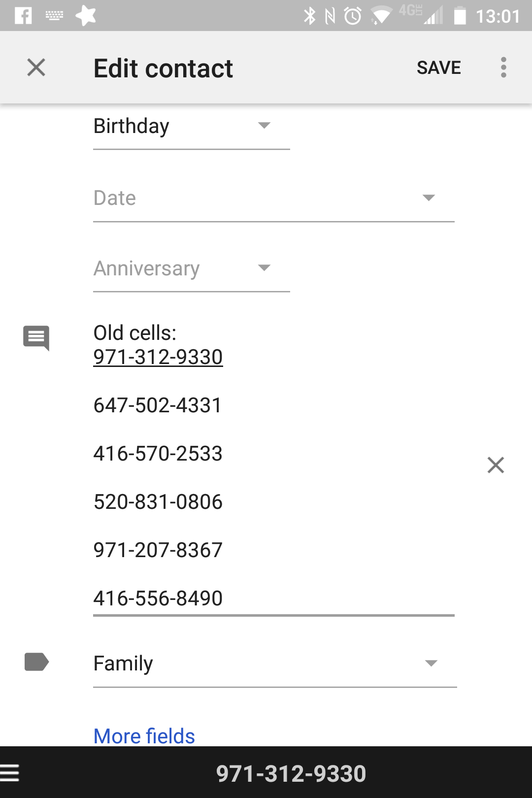
Task: Tap the group label tag icon
Action: point(36,662)
